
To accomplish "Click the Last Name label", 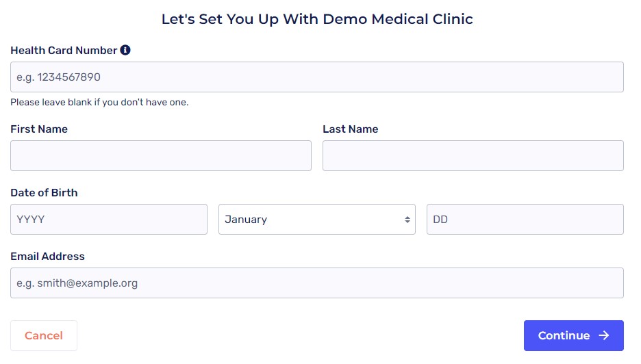I will [x=350, y=129].
